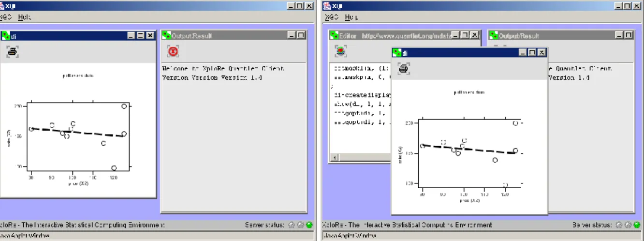The image size is (644, 241).
Task: Close the Editor window
Action: [x=474, y=35]
